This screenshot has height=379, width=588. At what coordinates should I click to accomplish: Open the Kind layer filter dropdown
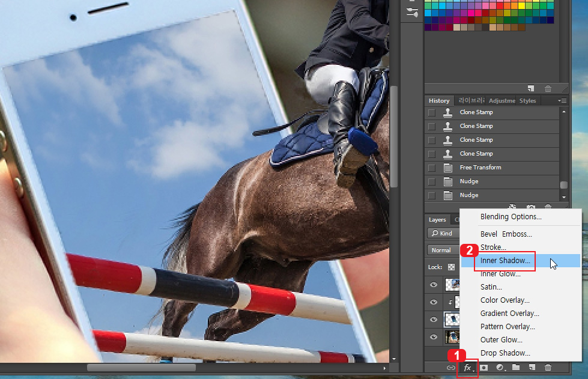point(443,233)
